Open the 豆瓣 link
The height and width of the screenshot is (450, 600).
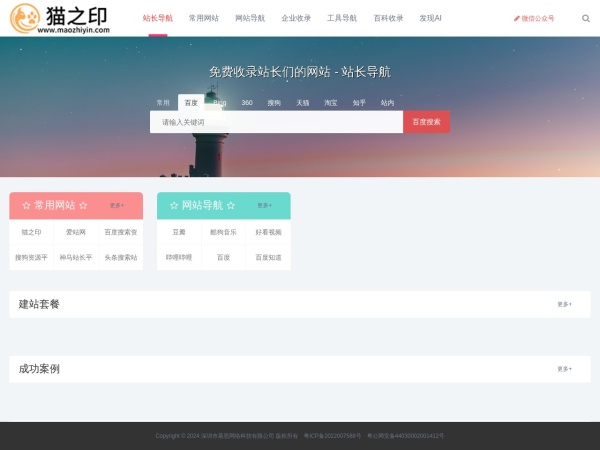point(179,232)
